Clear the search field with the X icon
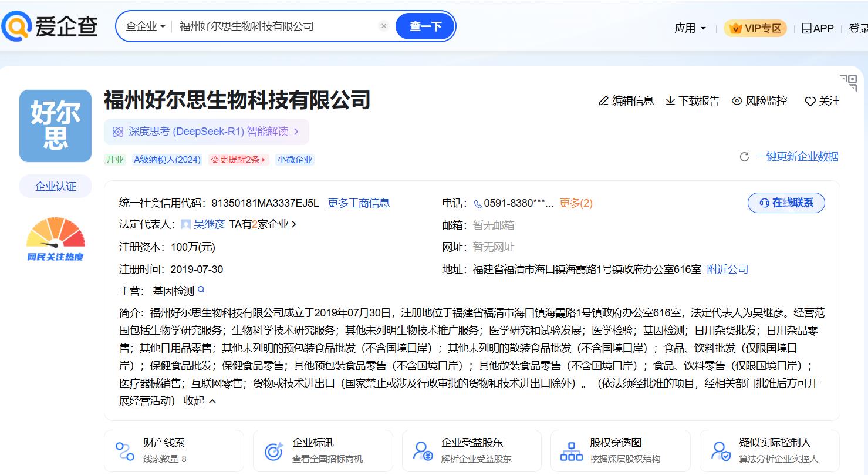The height and width of the screenshot is (475, 868). pyautogui.click(x=384, y=26)
